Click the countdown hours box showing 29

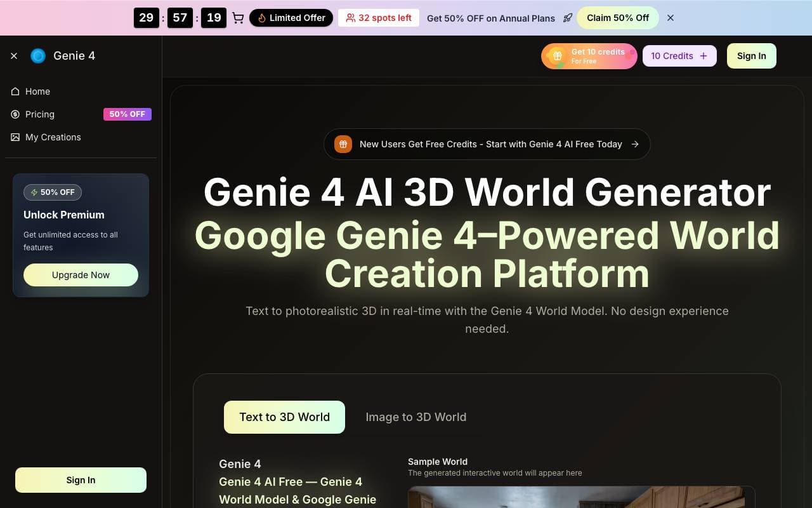click(147, 18)
